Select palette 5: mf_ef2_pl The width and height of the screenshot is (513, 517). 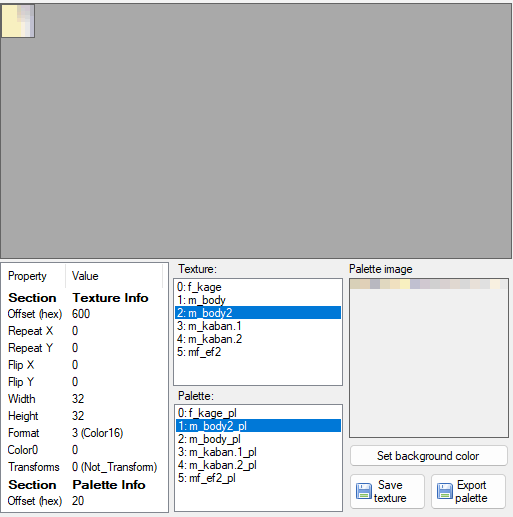click(258, 478)
